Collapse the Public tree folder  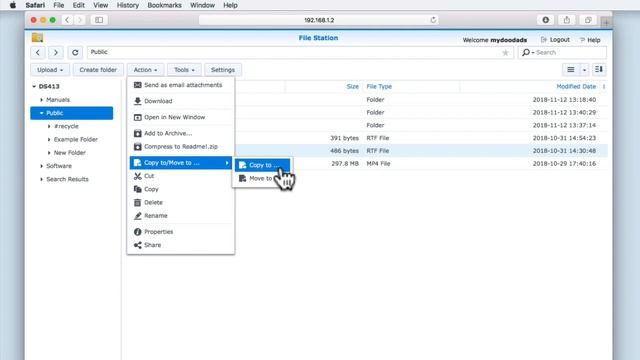click(x=41, y=113)
